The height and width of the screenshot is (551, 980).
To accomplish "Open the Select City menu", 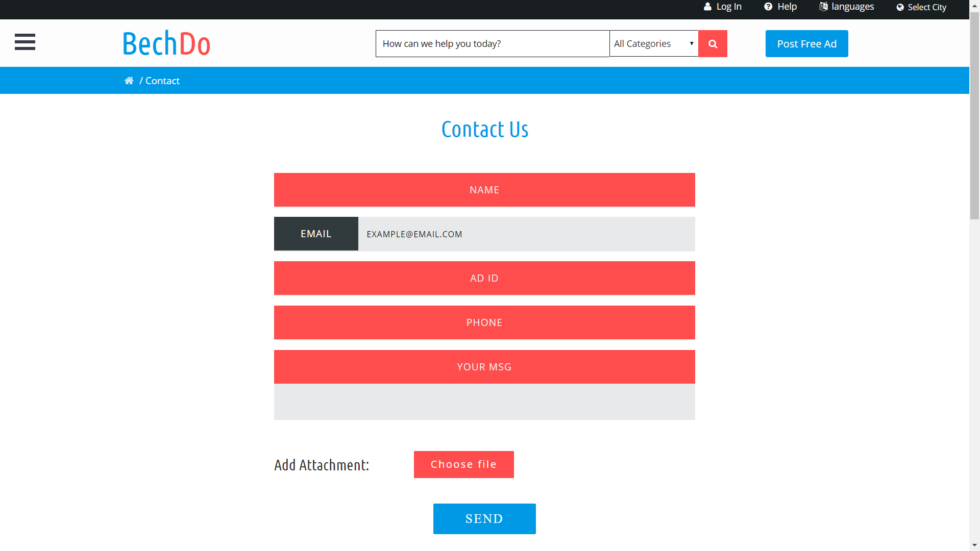I will tap(926, 7).
